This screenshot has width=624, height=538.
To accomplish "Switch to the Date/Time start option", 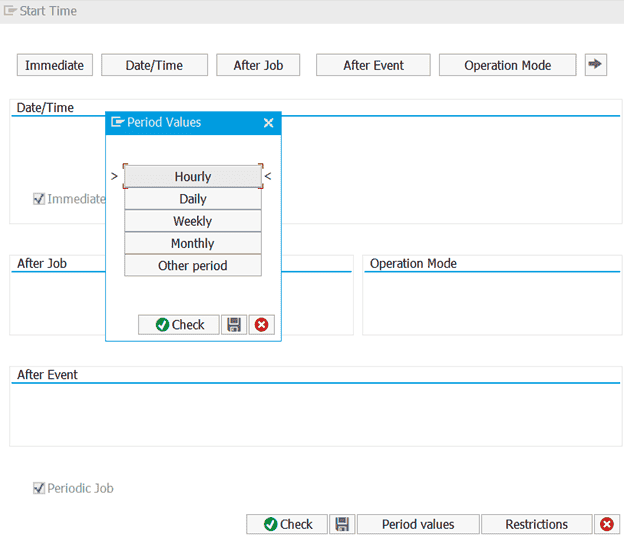I will (x=154, y=65).
